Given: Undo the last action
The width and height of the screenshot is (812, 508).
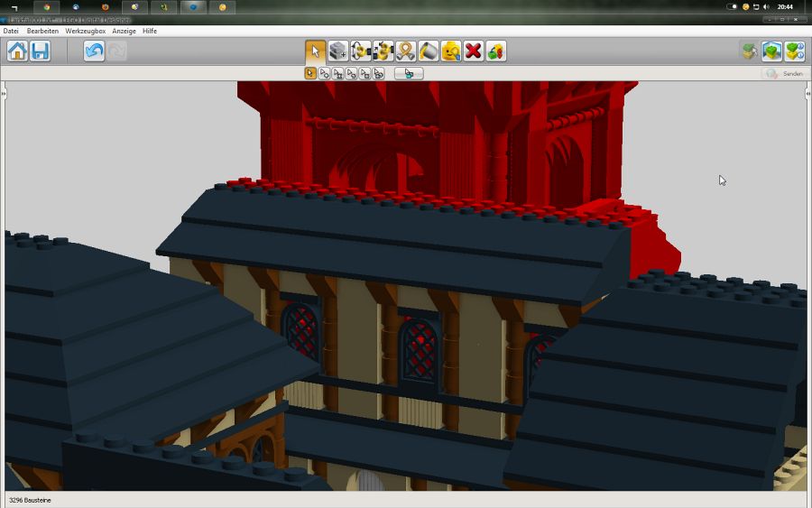Looking at the screenshot, I should click(94, 51).
